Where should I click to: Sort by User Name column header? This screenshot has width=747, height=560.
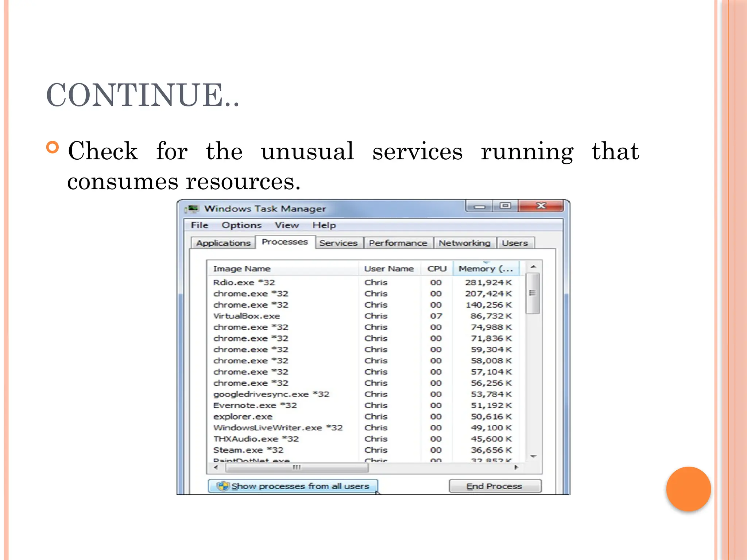click(390, 269)
